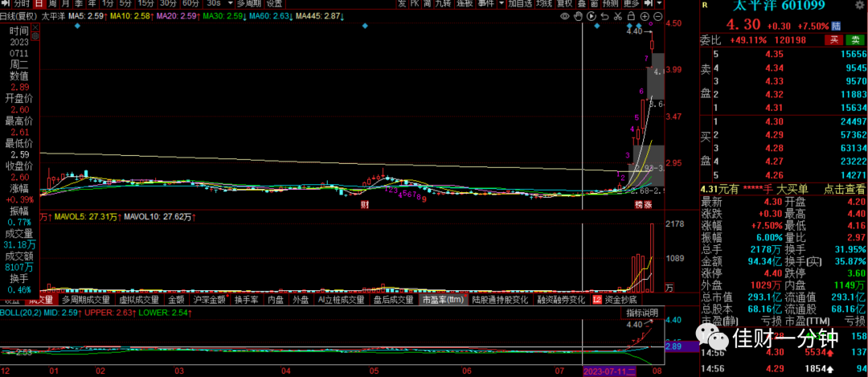Click the replay play-circle icon
The image size is (868, 377).
tap(592, 16)
